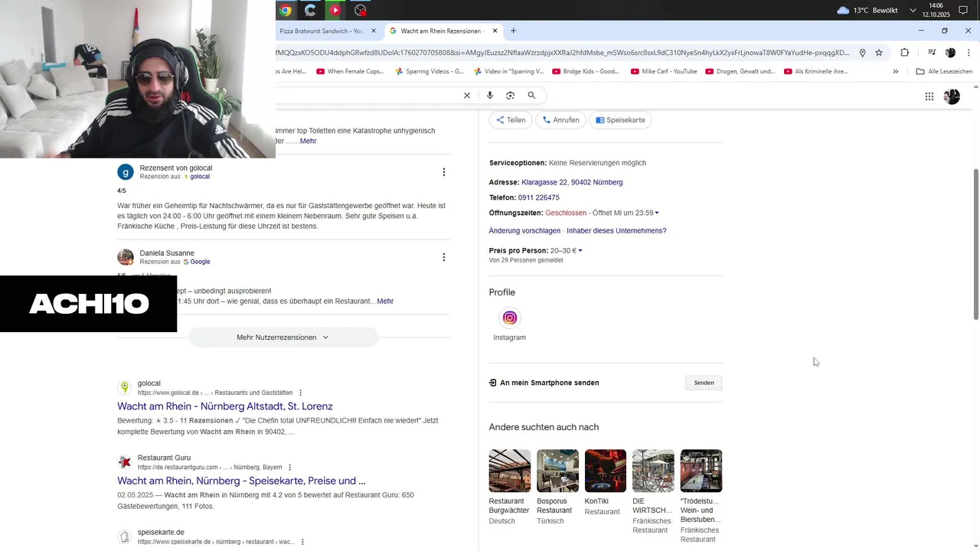Open the media control icon in Chrome toolbar

click(932, 53)
